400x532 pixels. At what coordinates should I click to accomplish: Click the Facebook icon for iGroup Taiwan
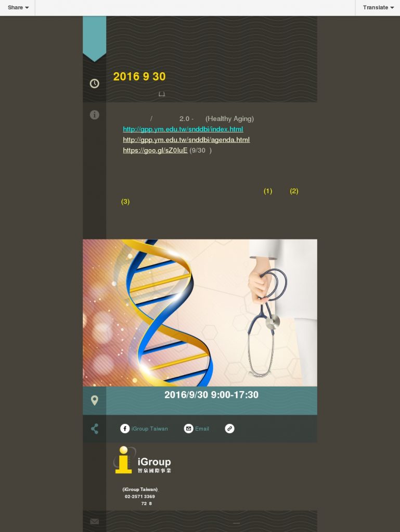[x=125, y=429]
